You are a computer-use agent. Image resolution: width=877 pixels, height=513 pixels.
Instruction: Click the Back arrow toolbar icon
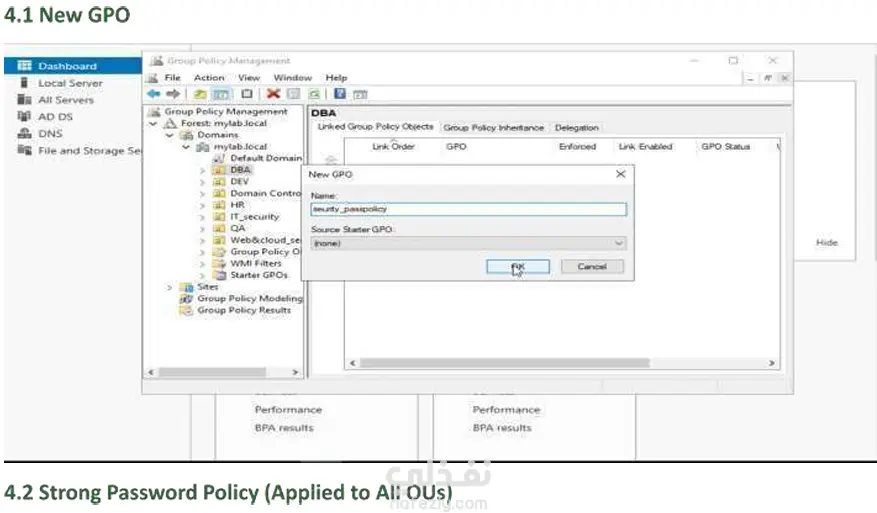pos(154,94)
